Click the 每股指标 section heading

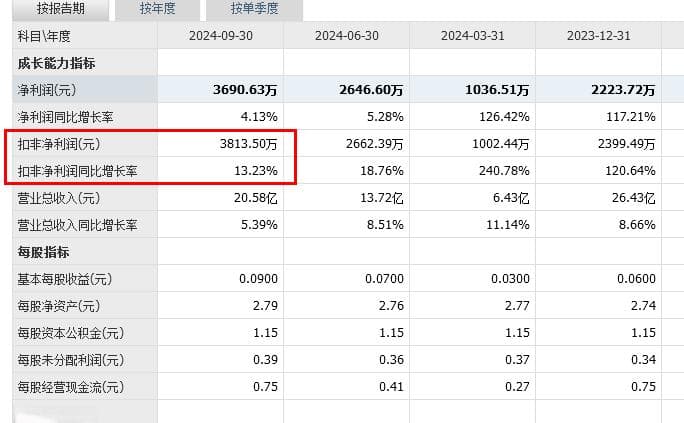pos(43,252)
